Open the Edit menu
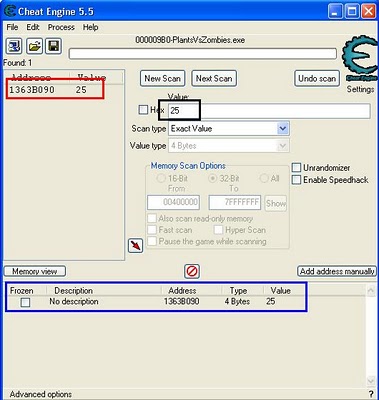The width and height of the screenshot is (379, 400). [33, 27]
